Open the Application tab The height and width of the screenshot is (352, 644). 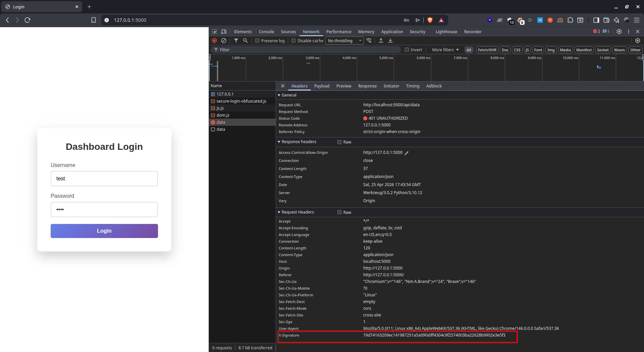(392, 32)
